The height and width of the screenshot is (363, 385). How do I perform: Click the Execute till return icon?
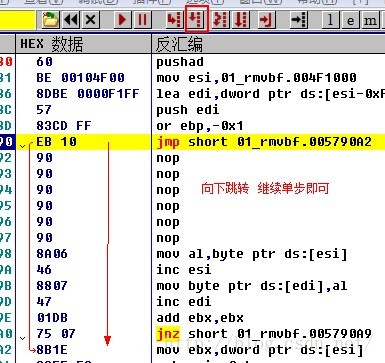pos(267,20)
